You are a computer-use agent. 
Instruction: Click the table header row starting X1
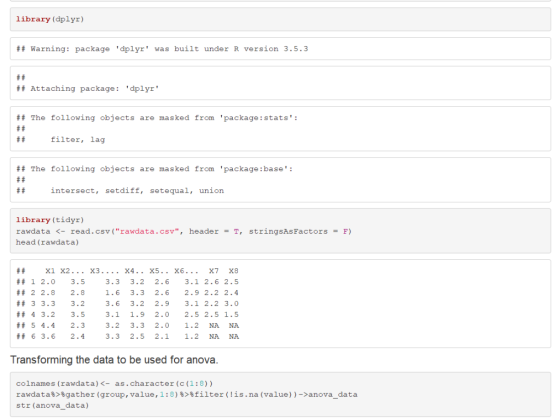click(127, 271)
